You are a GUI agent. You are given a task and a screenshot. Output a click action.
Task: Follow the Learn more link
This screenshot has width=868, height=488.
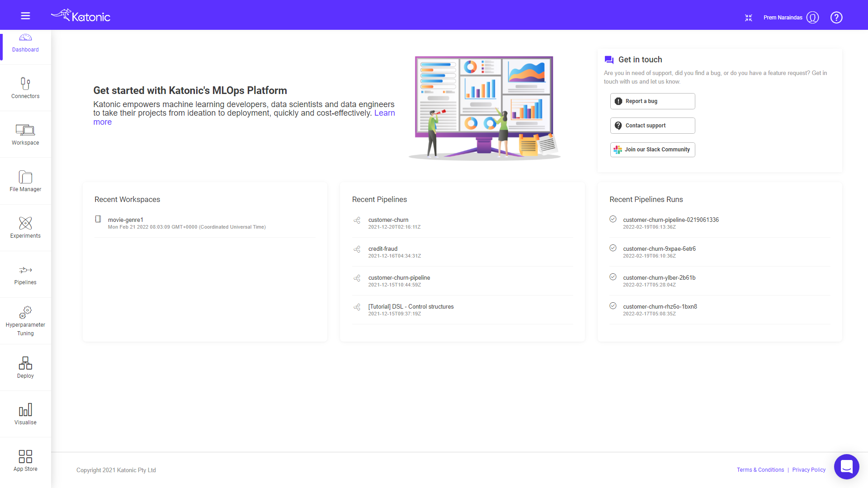pyautogui.click(x=384, y=113)
